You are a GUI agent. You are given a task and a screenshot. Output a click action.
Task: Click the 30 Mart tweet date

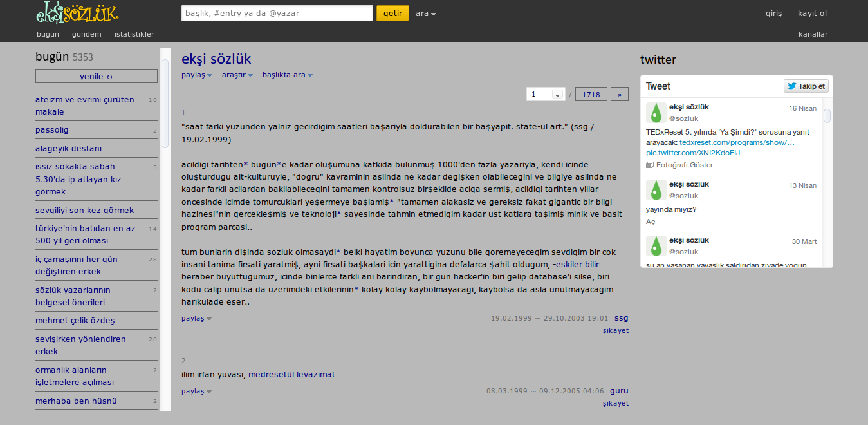tap(804, 241)
